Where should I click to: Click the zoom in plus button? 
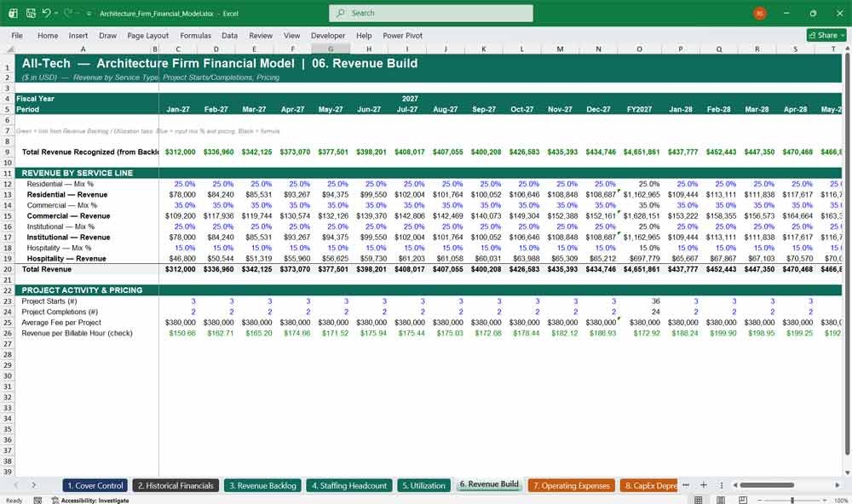(x=825, y=501)
